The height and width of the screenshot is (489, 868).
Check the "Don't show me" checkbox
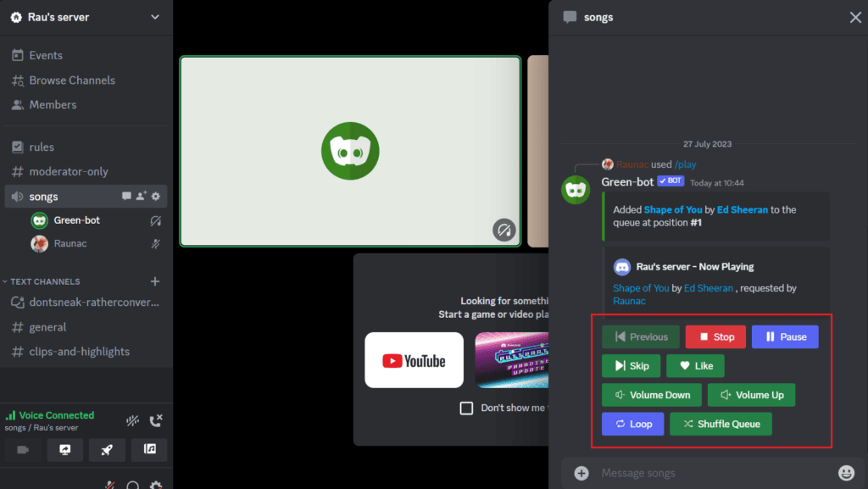(x=466, y=408)
